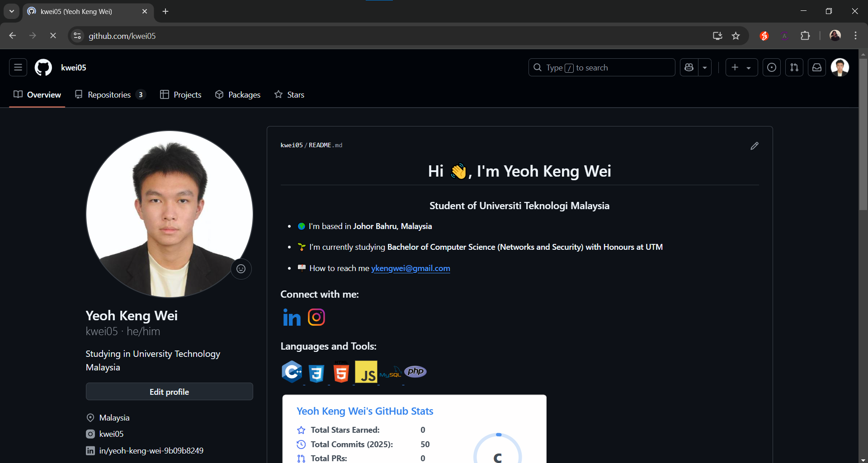This screenshot has height=463, width=868.
Task: Open the pull requests icon
Action: [x=794, y=67]
